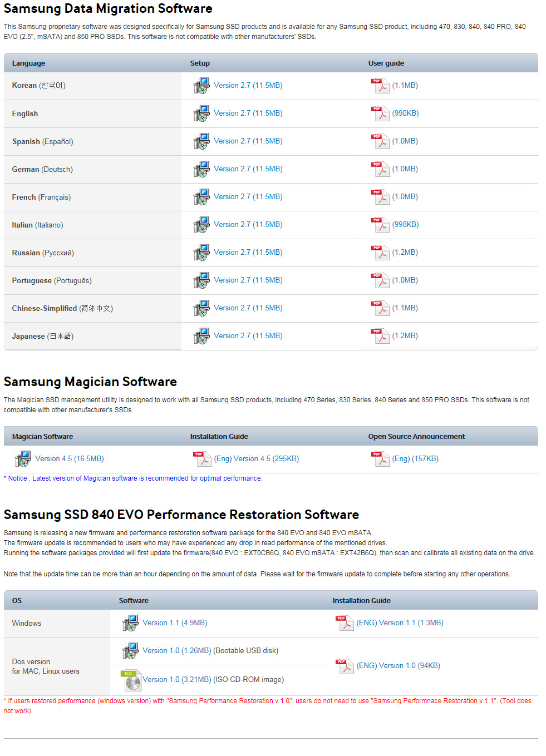Download Korean Version 2.7 (11.5MB) setup

click(248, 85)
